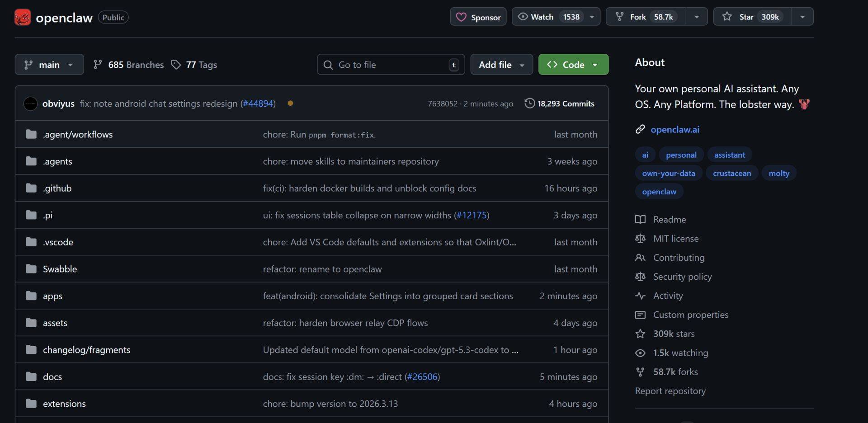Open the Add file dropdown
Image resolution: width=868 pixels, height=423 pixels.
click(x=501, y=65)
